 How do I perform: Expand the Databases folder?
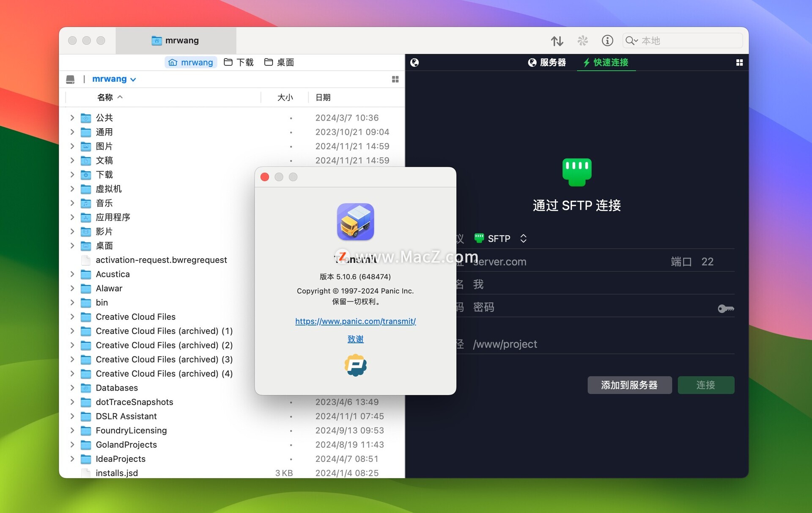click(x=72, y=388)
